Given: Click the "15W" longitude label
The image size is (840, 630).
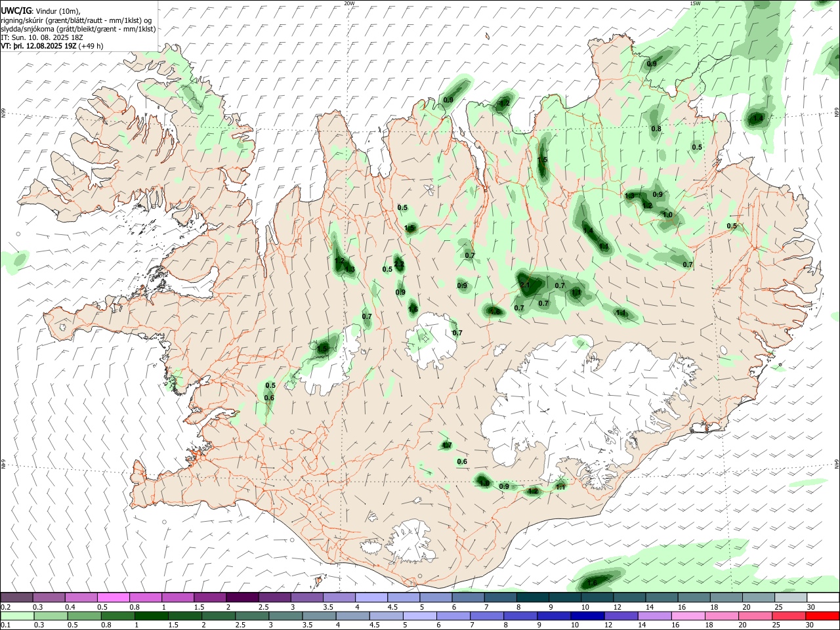Looking at the screenshot, I should point(695,3).
